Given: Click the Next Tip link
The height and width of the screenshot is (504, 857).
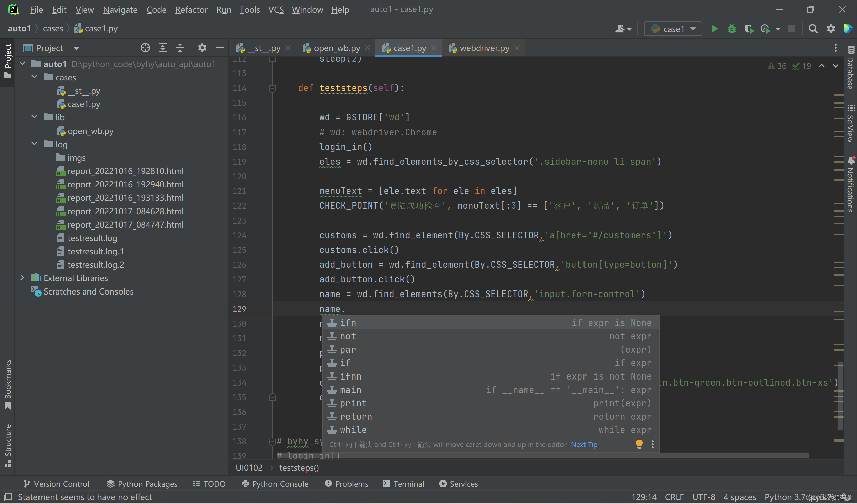Looking at the screenshot, I should 584,444.
